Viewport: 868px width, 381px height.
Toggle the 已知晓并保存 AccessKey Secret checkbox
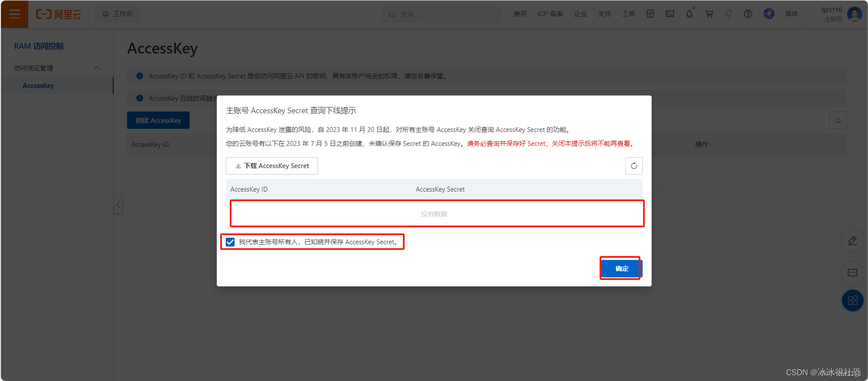(230, 242)
